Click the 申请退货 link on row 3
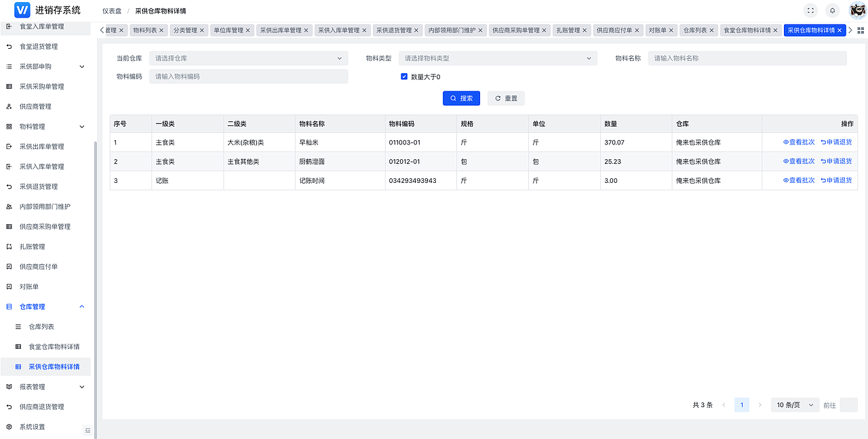868x439 pixels. (839, 180)
